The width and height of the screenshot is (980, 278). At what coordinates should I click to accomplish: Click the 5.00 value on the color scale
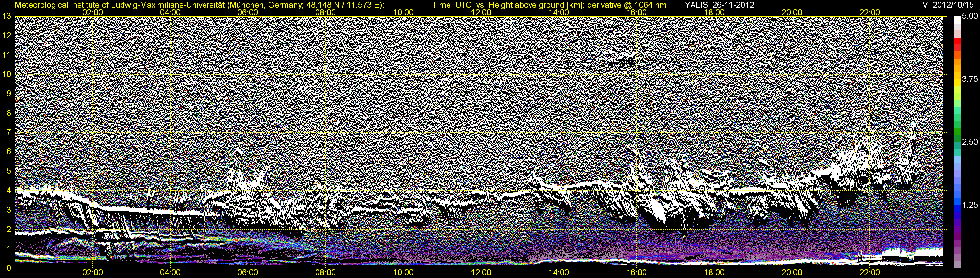[970, 16]
